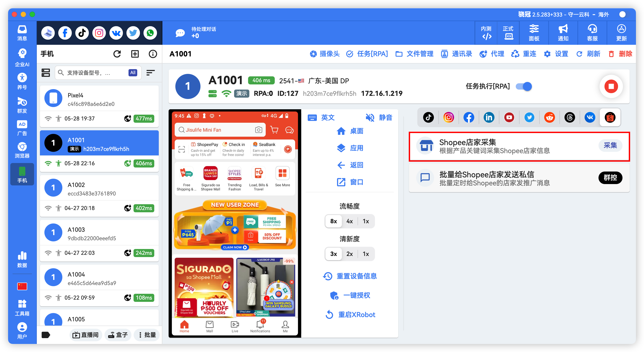
Task: Click 删除 to delete device
Action: point(620,54)
